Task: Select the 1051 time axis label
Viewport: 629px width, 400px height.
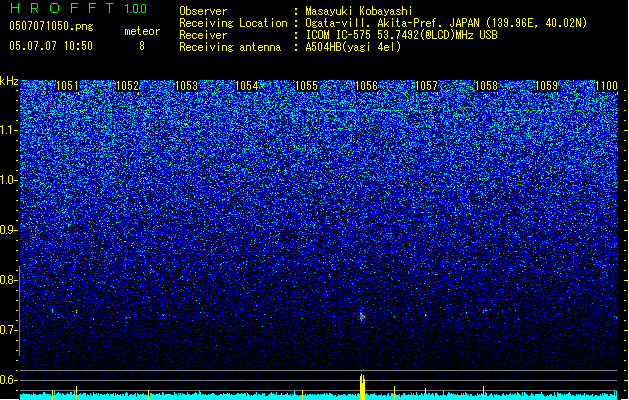Action: click(67, 86)
